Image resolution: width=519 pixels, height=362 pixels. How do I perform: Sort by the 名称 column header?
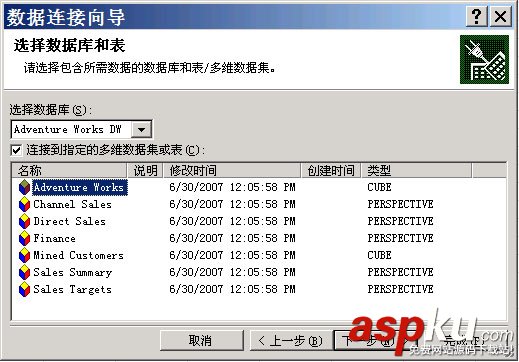coord(70,171)
